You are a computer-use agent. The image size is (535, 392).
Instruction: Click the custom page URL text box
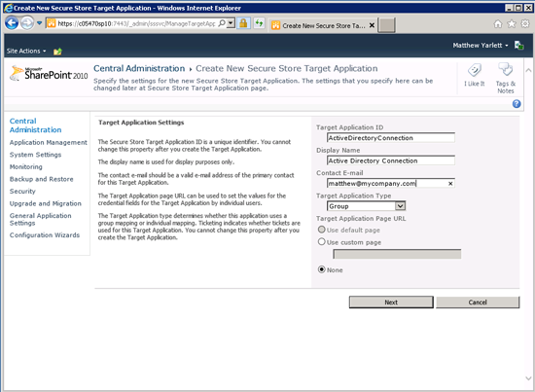pyautogui.click(x=397, y=254)
